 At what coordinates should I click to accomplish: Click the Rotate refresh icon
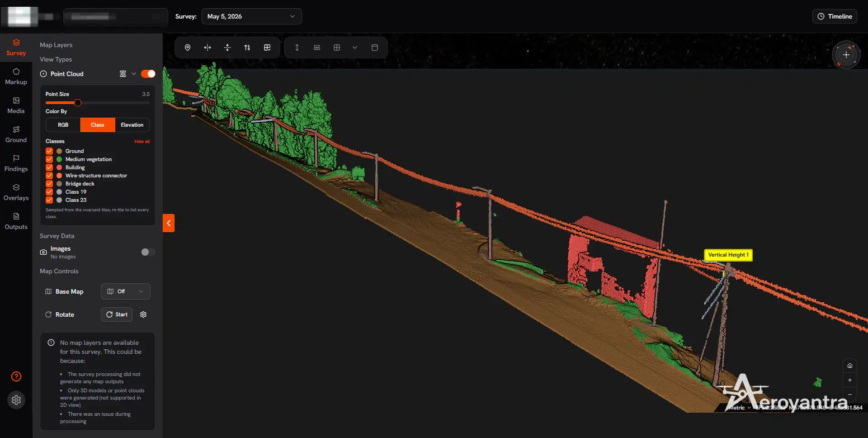tap(48, 314)
